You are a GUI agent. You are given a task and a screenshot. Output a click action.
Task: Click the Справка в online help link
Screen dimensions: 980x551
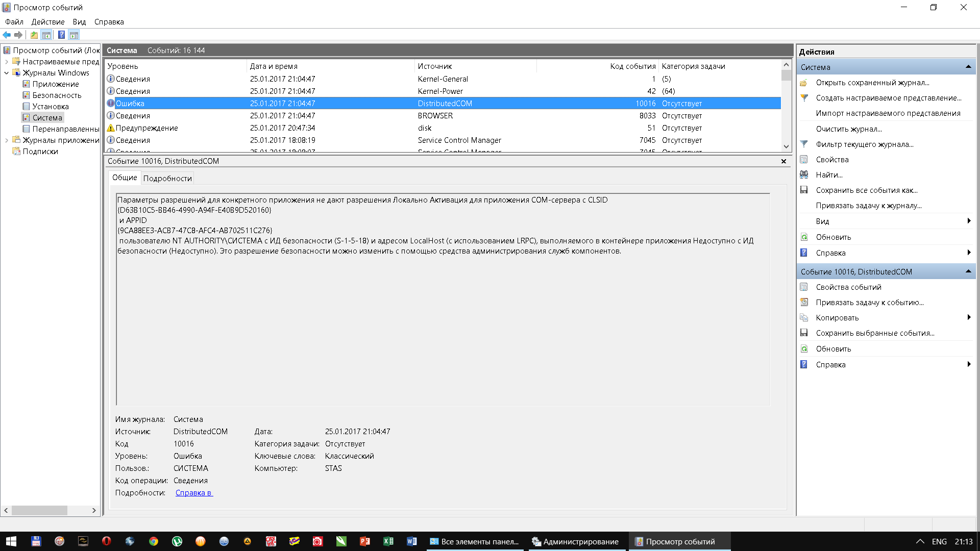tap(194, 493)
